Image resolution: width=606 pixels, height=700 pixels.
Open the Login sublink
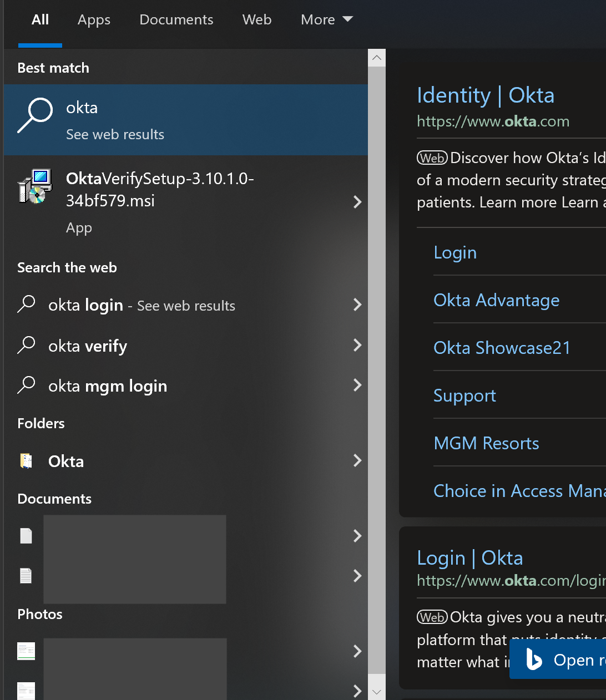point(455,253)
